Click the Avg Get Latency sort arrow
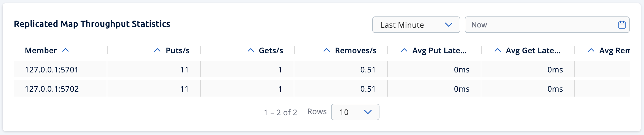This screenshot has height=135, width=644. (497, 50)
